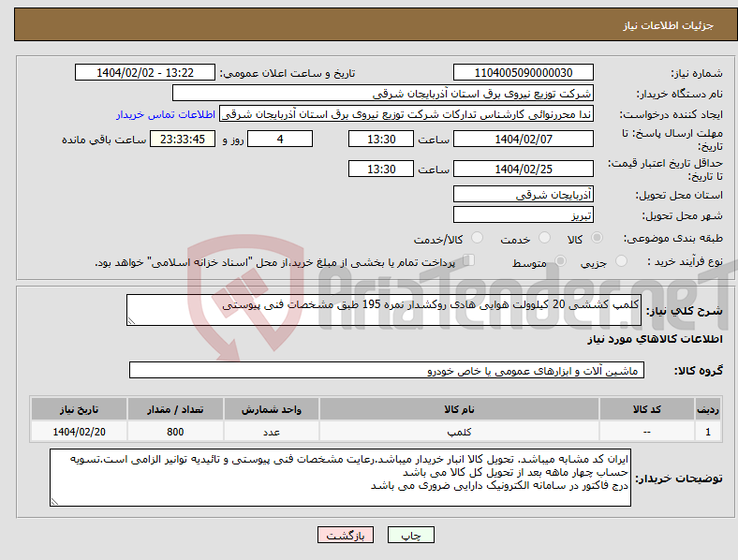Click the جزئیات اطلاعات نیاز page header
Viewport: 738px width, 560px height.
(669, 25)
